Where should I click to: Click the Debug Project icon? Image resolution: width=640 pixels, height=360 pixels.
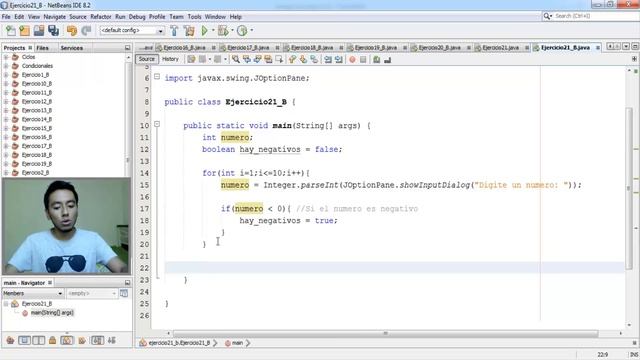pos(223,31)
